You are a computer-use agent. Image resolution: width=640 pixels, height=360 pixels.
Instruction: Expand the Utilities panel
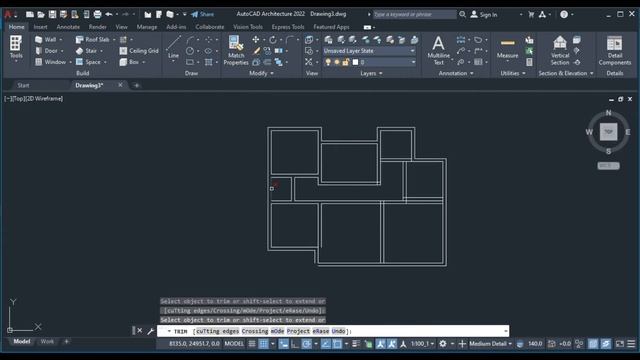[513, 73]
